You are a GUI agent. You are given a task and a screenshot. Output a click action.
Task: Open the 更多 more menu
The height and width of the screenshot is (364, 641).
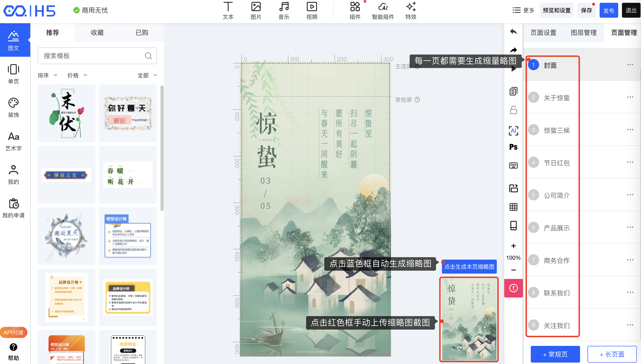(x=524, y=10)
